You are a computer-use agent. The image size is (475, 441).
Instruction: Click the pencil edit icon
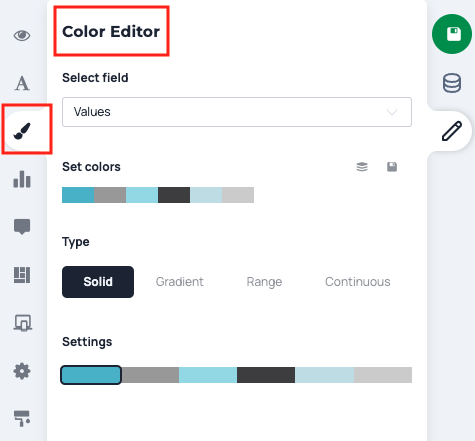pyautogui.click(x=452, y=131)
